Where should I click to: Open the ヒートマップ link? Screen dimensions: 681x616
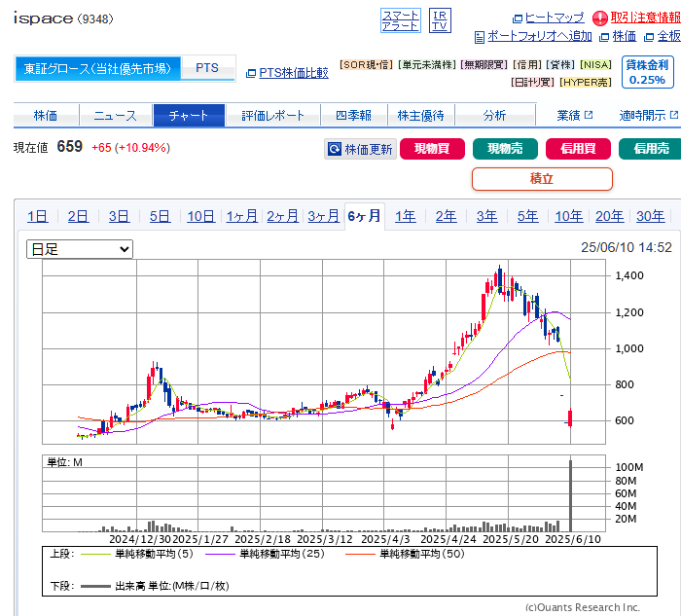555,18
